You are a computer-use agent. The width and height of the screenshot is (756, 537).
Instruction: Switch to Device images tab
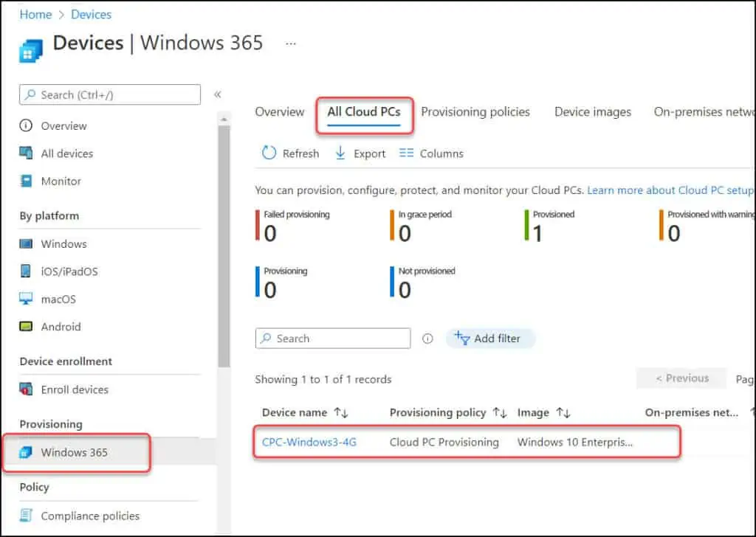tap(593, 111)
